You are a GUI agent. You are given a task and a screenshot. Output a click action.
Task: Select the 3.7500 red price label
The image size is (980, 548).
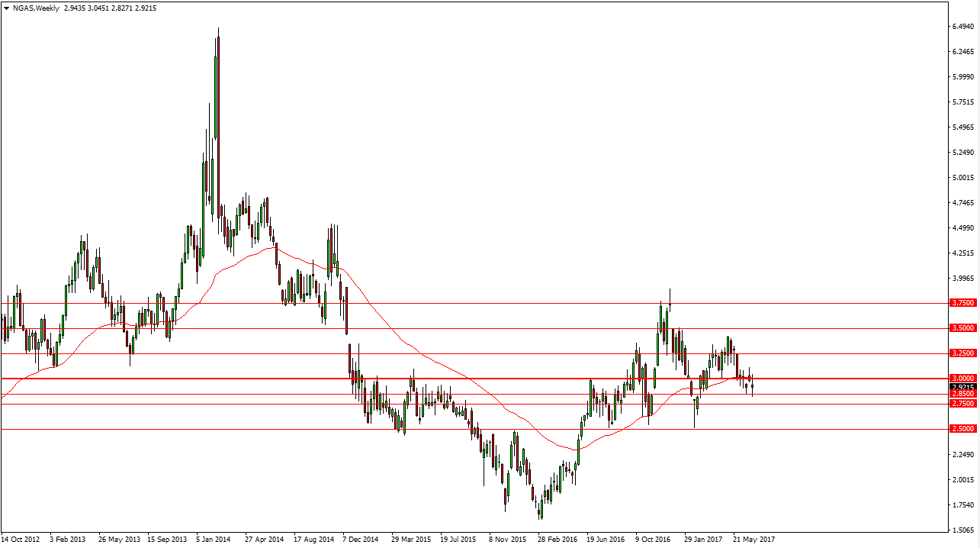pyautogui.click(x=963, y=303)
